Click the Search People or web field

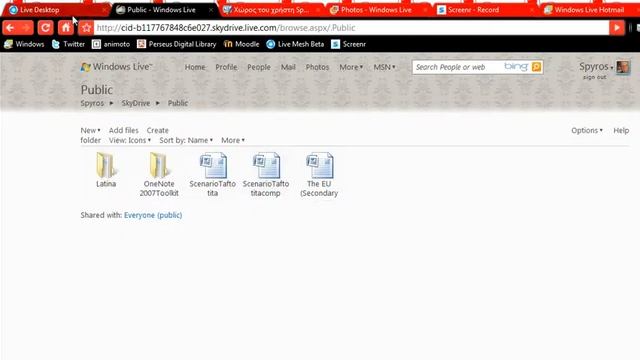click(x=457, y=67)
